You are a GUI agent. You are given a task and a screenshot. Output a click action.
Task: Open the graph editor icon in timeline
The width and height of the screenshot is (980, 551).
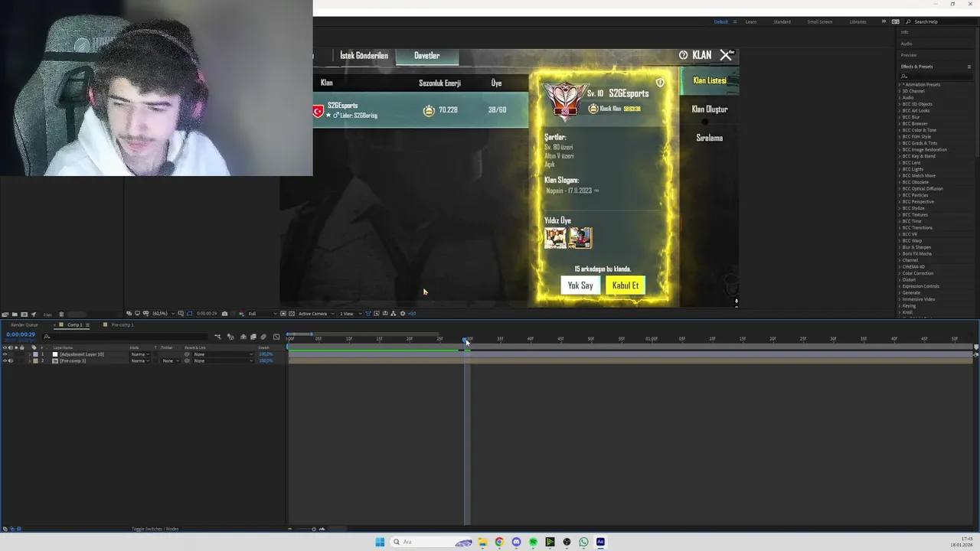pyautogui.click(x=276, y=337)
